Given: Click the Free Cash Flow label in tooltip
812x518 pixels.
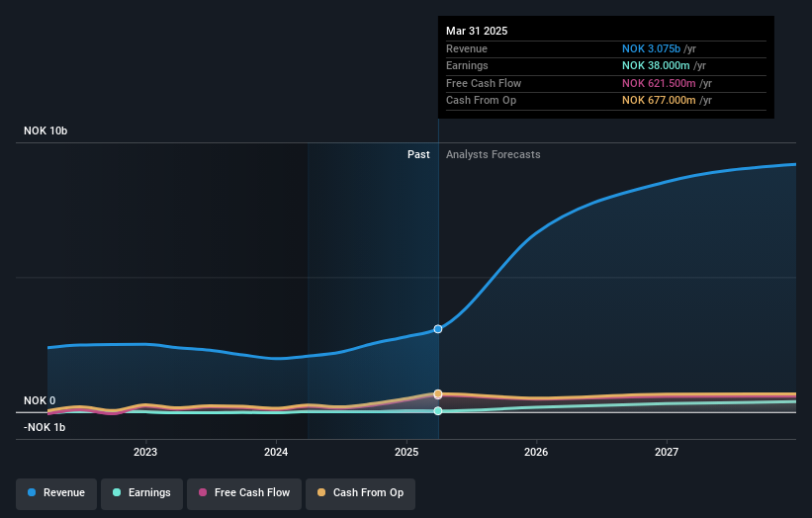Looking at the screenshot, I should click(x=484, y=83).
